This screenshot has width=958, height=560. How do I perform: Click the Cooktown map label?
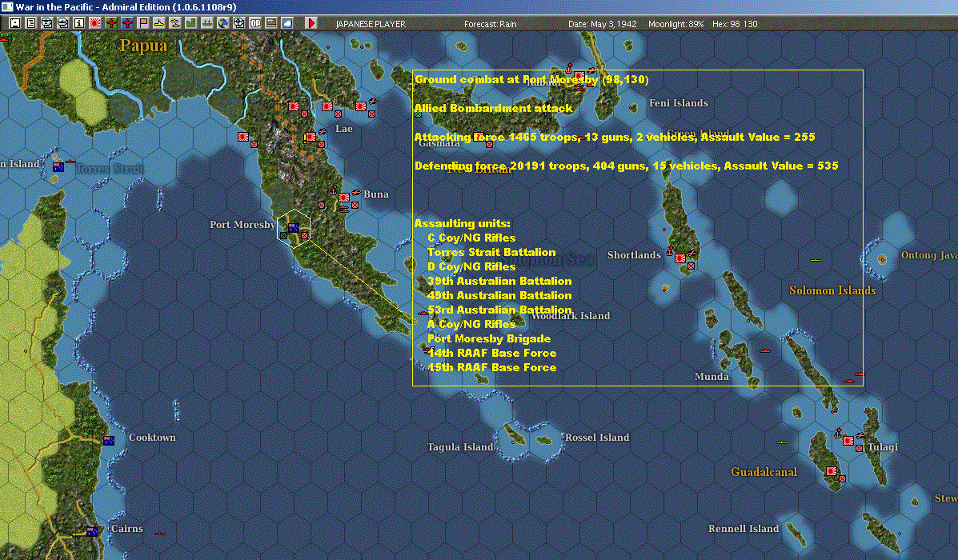point(152,438)
